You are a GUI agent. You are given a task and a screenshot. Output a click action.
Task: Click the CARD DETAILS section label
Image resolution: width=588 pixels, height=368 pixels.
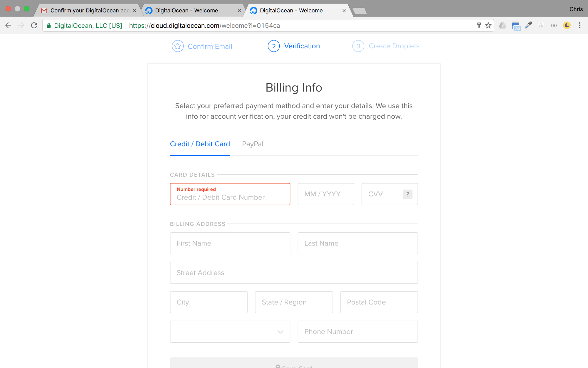coord(192,175)
